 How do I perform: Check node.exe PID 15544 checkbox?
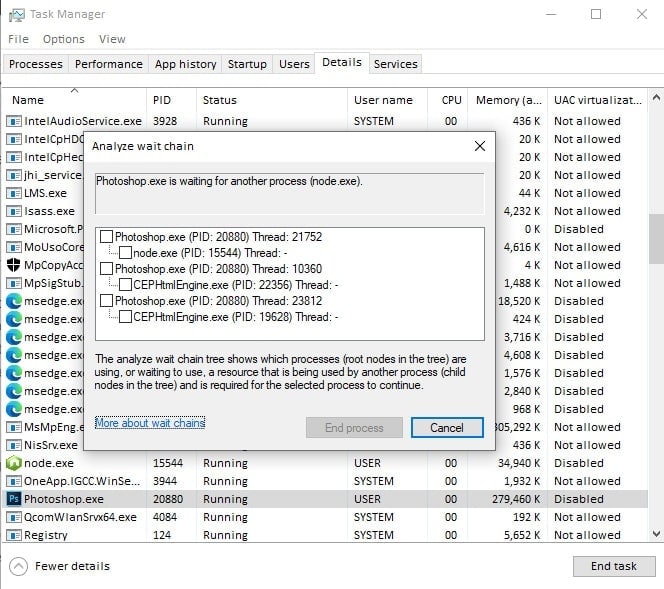click(125, 253)
